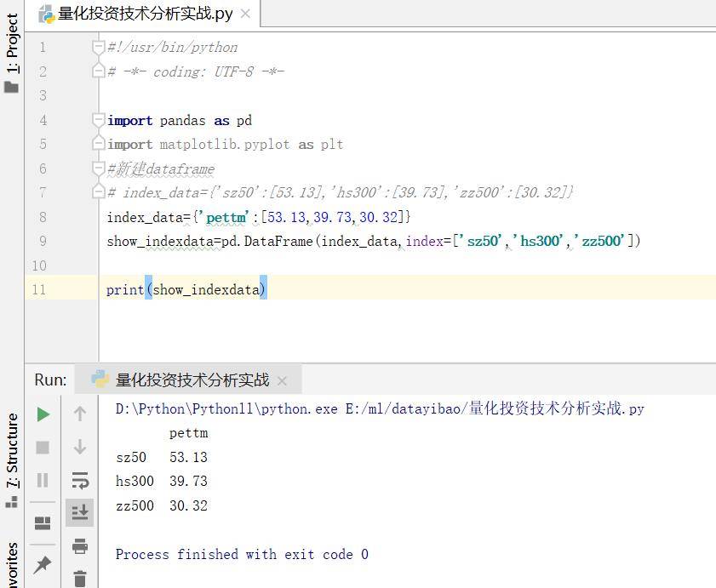716x588 pixels.
Task: Click the pettm column header in output
Action: (x=189, y=433)
